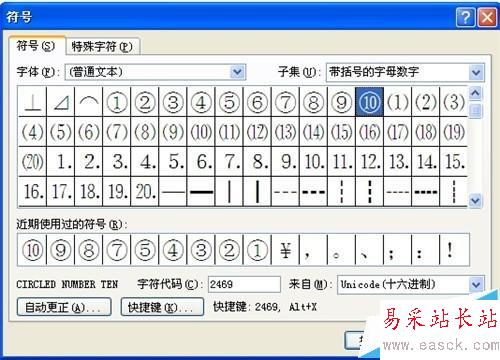
Task: Close the 符号 dialog window
Action: coord(487,17)
